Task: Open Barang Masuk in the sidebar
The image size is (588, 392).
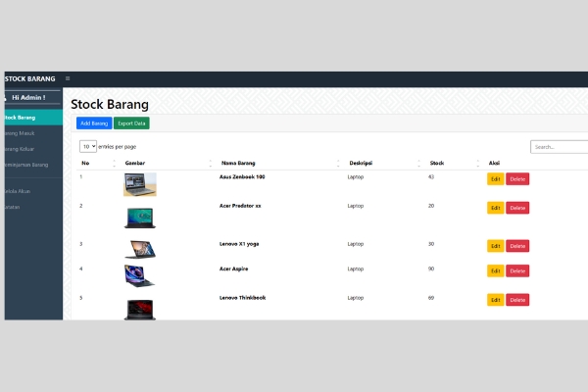Action: [33, 133]
